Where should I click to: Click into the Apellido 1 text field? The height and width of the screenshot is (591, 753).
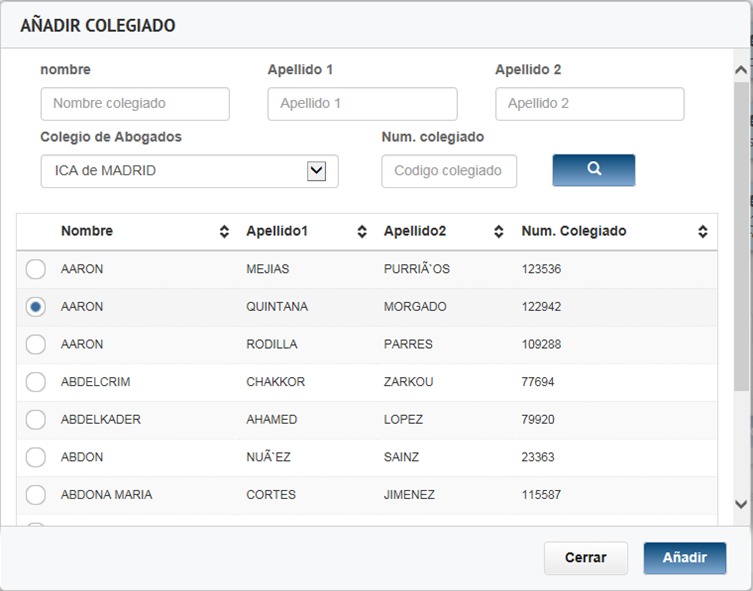click(x=362, y=104)
